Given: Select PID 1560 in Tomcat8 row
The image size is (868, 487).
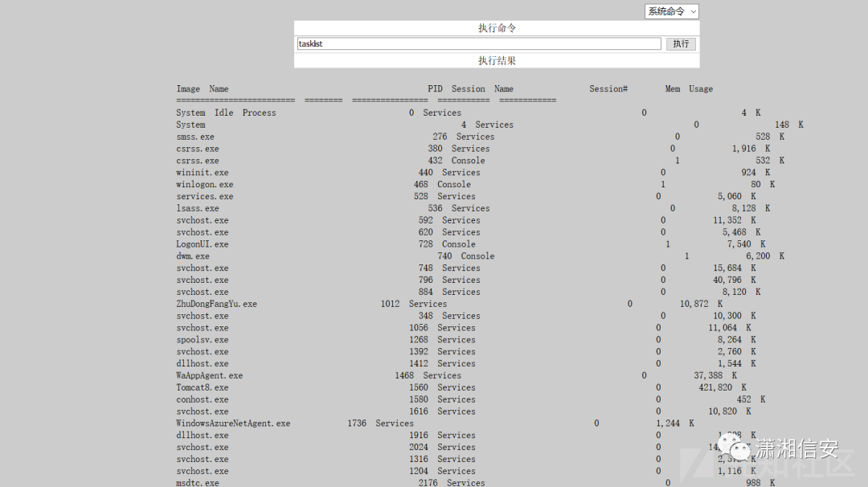Looking at the screenshot, I should point(419,387).
